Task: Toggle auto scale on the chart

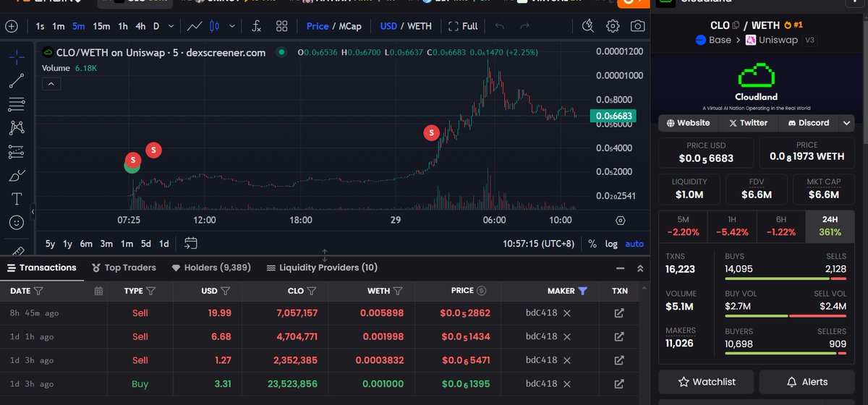Action: pos(634,244)
